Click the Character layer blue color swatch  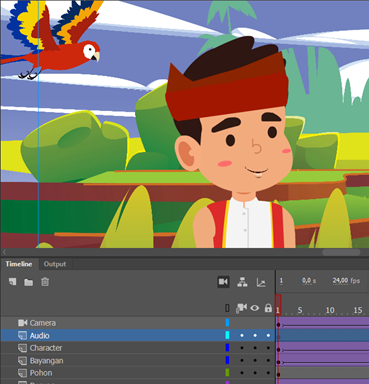coord(227,348)
